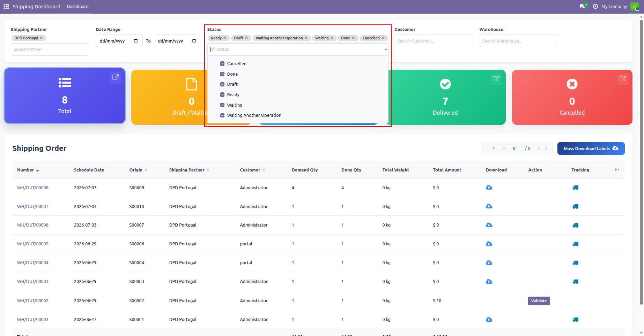Sort the table by Number column
Screen dimensions: 644x336
[28, 170]
